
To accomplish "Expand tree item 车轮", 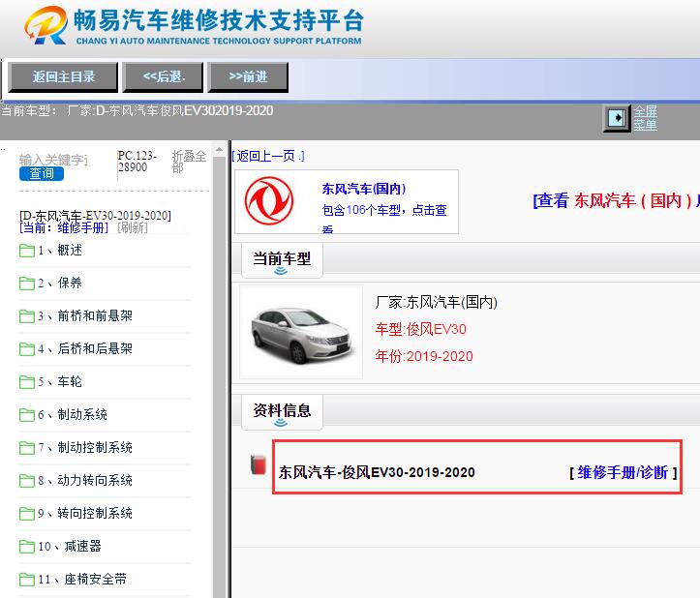I will 70,381.
